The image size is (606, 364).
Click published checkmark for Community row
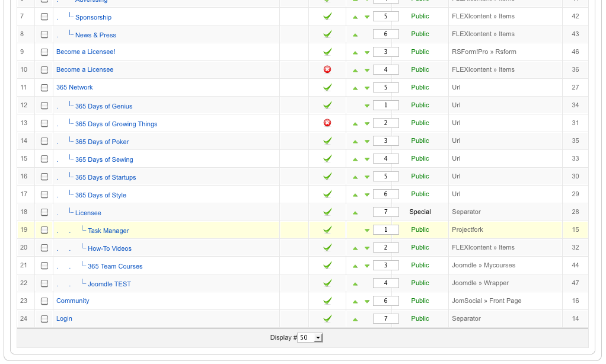327,301
